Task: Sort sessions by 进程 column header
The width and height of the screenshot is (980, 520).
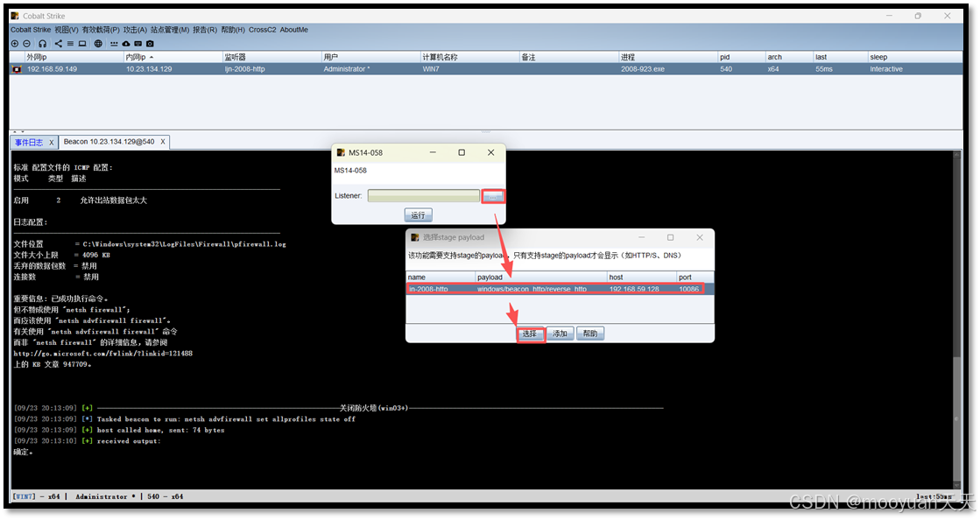Action: (668, 57)
